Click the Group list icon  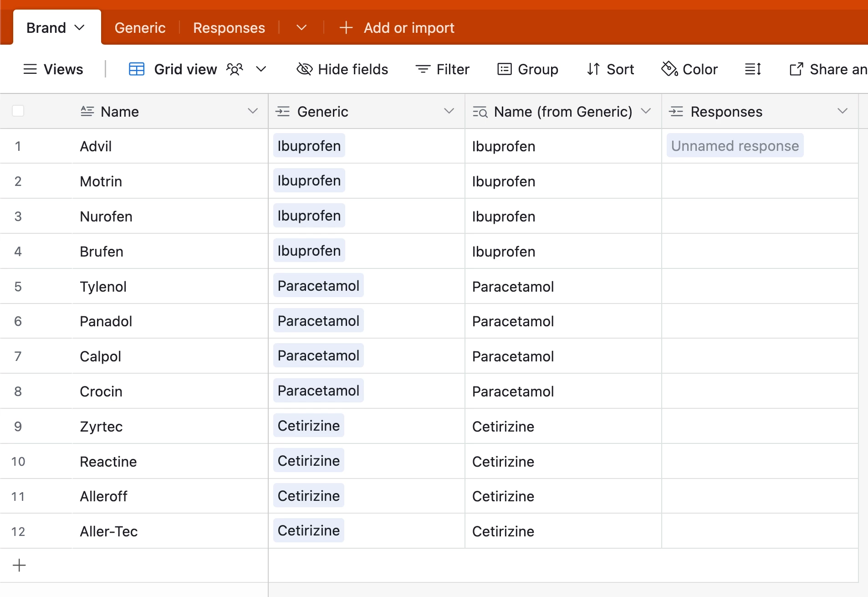(x=505, y=69)
